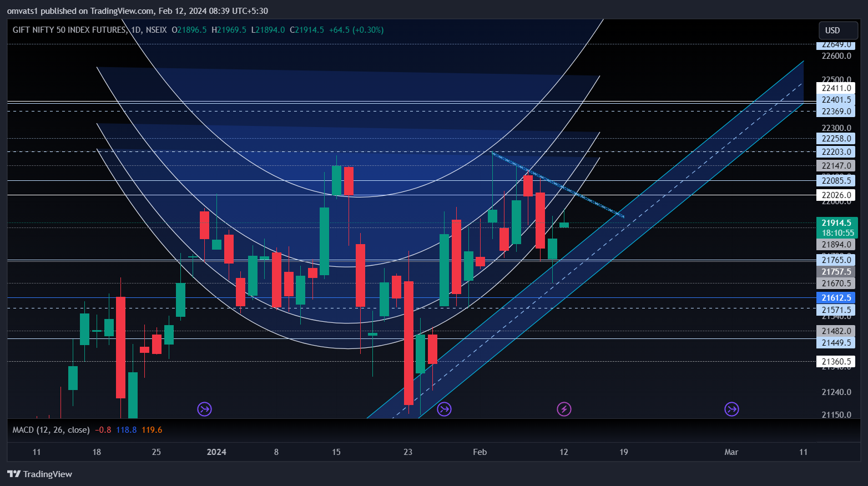This screenshot has height=486, width=868.
Task: Click the 21150.0 axis value
Action: point(836,415)
